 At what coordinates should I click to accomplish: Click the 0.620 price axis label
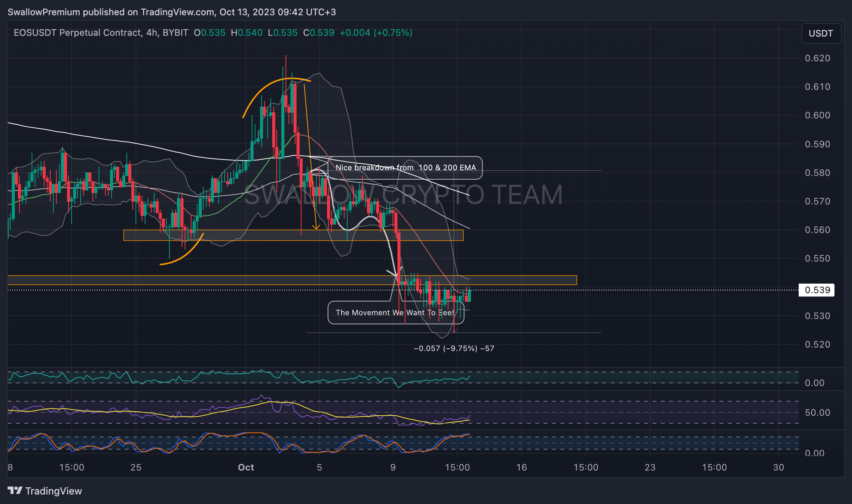(x=817, y=58)
